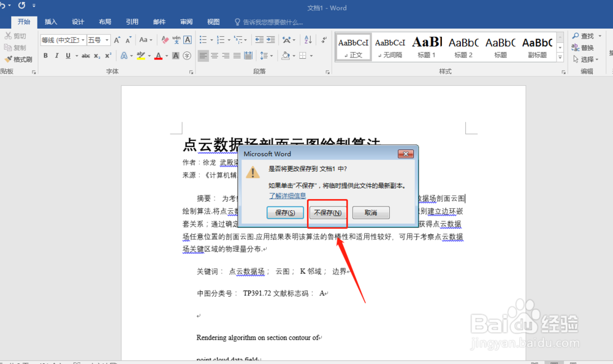The height and width of the screenshot is (364, 613).
Task: Toggle character shading icon
Action: coord(176,56)
